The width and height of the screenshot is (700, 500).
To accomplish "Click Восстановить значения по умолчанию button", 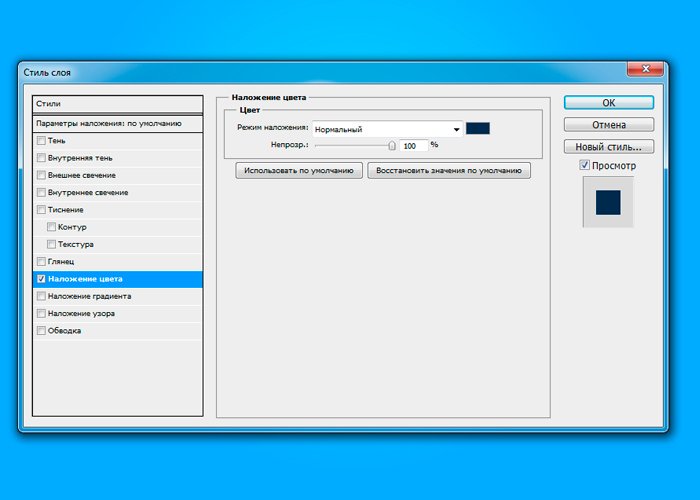I will [449, 171].
